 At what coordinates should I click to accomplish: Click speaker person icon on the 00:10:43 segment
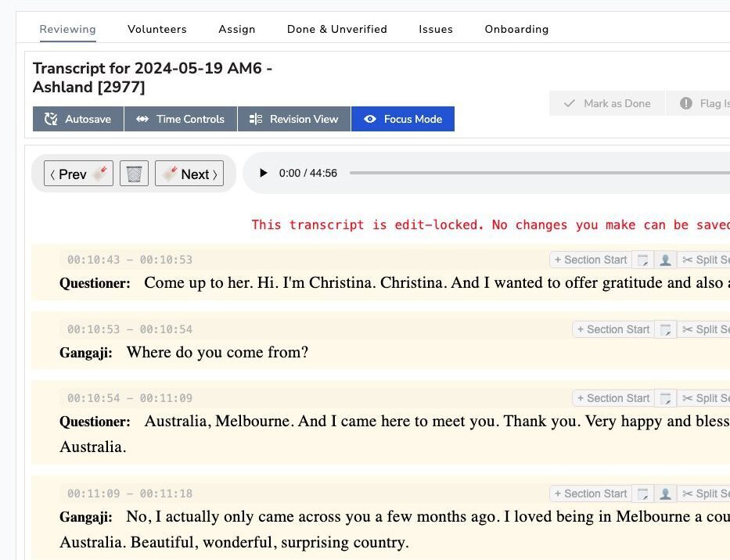664,260
